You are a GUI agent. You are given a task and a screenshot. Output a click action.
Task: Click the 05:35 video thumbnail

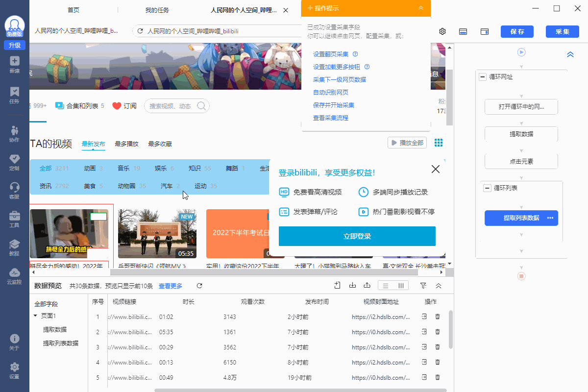click(x=157, y=234)
